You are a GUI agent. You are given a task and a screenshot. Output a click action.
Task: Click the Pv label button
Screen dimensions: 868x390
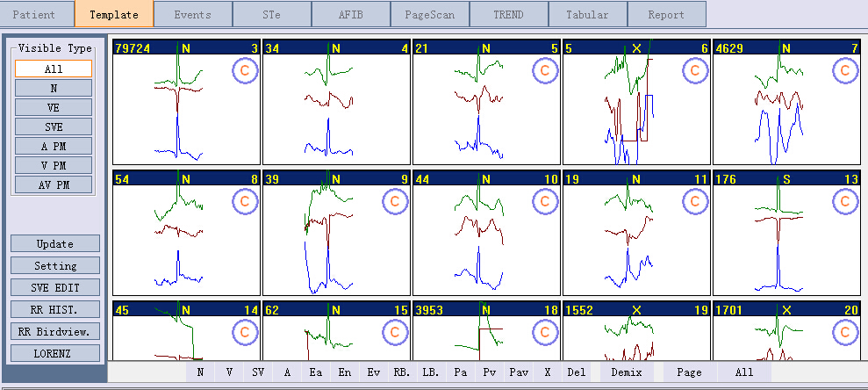click(x=490, y=372)
